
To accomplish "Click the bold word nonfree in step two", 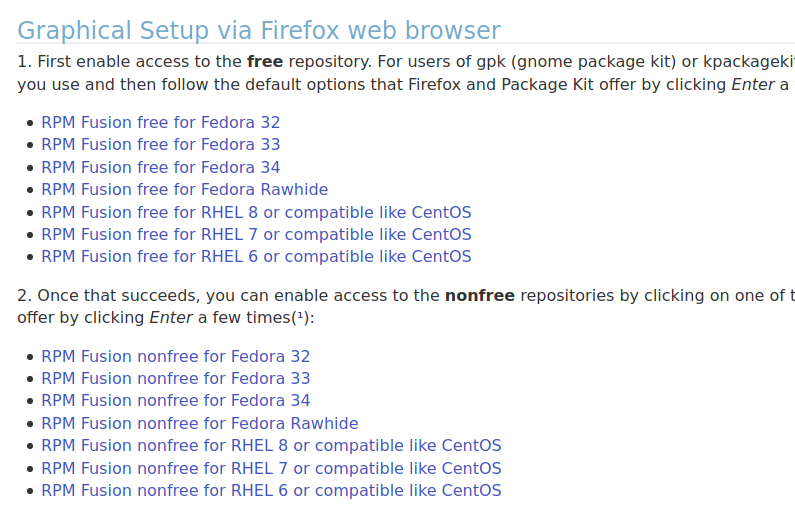I will tap(480, 295).
